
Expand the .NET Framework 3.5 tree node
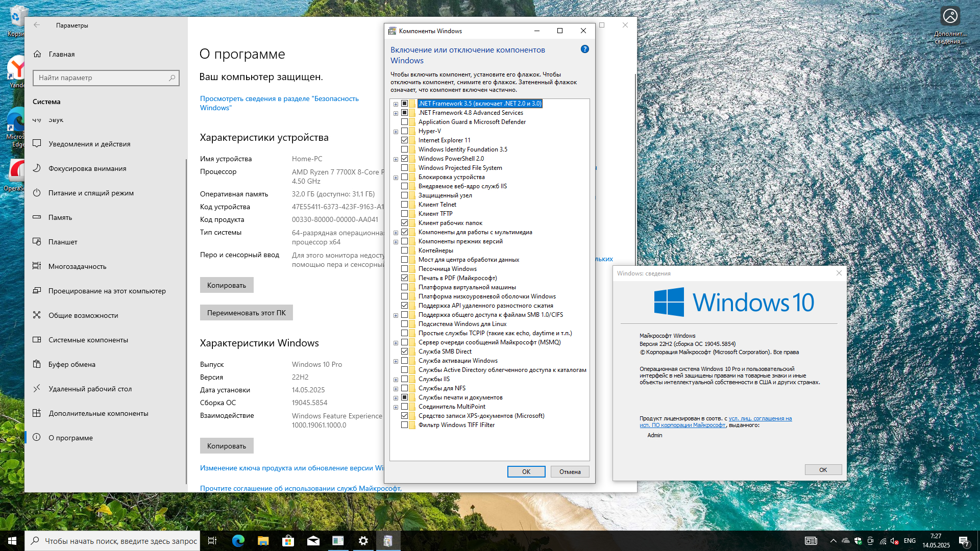(396, 104)
